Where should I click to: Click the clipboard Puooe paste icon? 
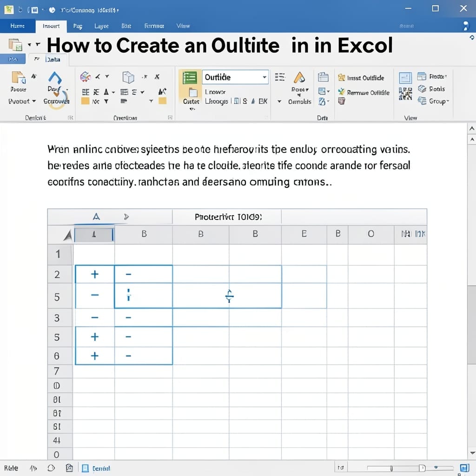click(18, 78)
